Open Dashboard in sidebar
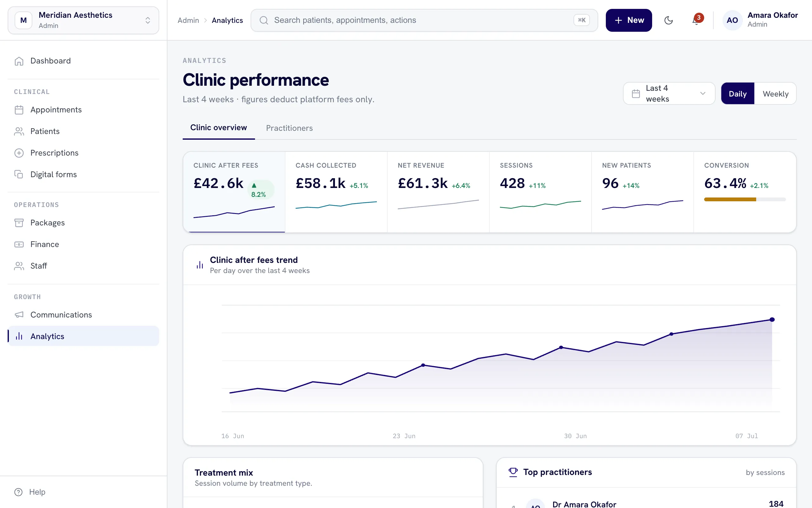812x508 pixels. 83,61
